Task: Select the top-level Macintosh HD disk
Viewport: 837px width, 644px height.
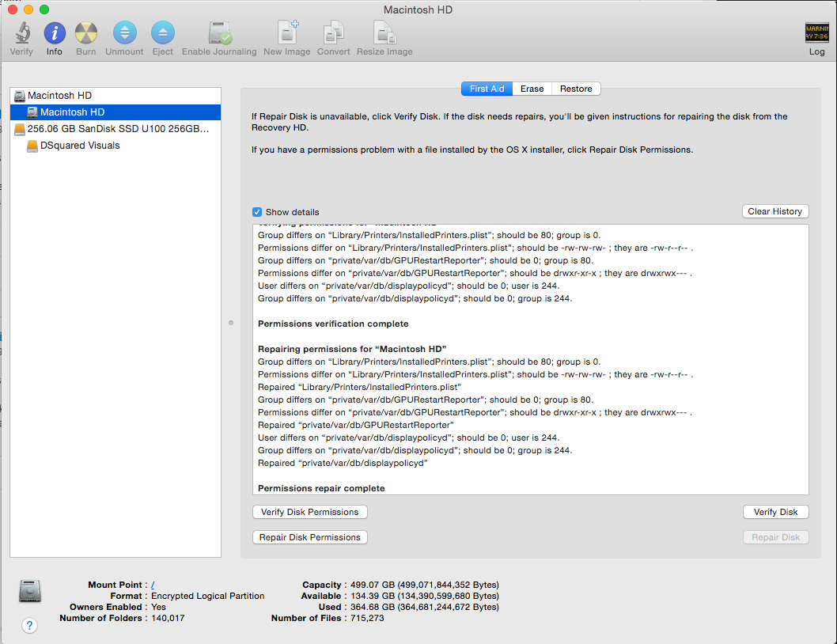Action: click(116, 96)
